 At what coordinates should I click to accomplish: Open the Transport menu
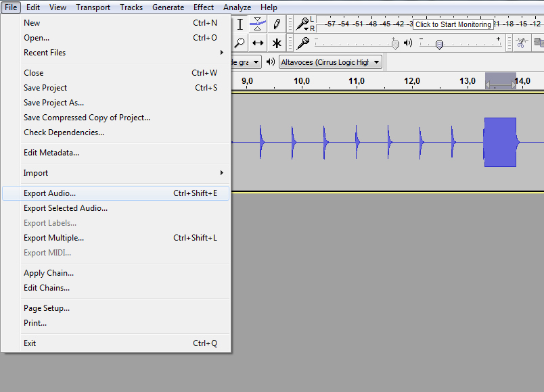93,7
